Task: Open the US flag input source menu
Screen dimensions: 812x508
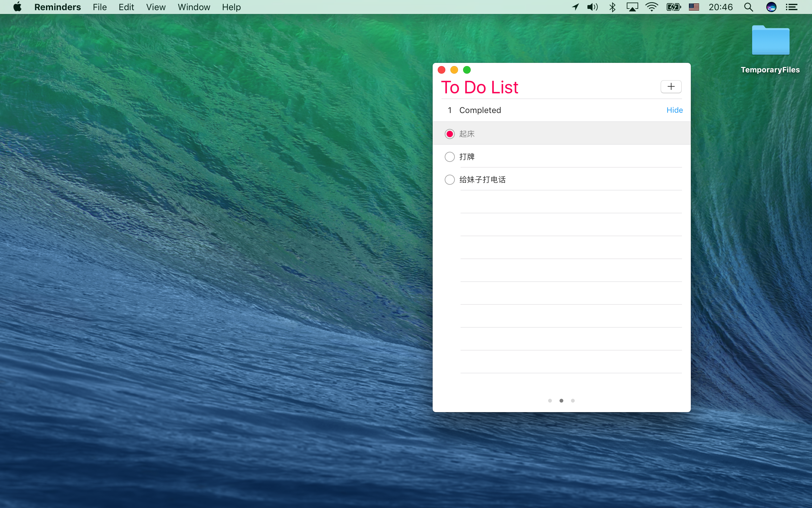Action: coord(694,7)
